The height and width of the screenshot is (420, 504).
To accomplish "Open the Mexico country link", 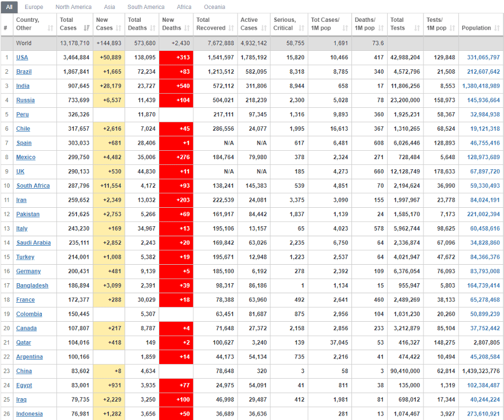I will coord(26,157).
